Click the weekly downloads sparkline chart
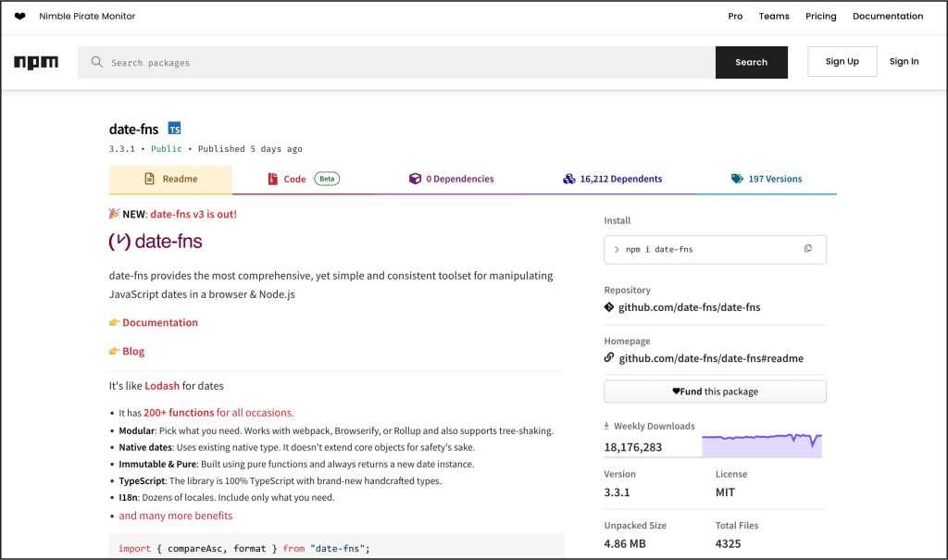Viewport: 948px width, 560px height. tap(762, 444)
